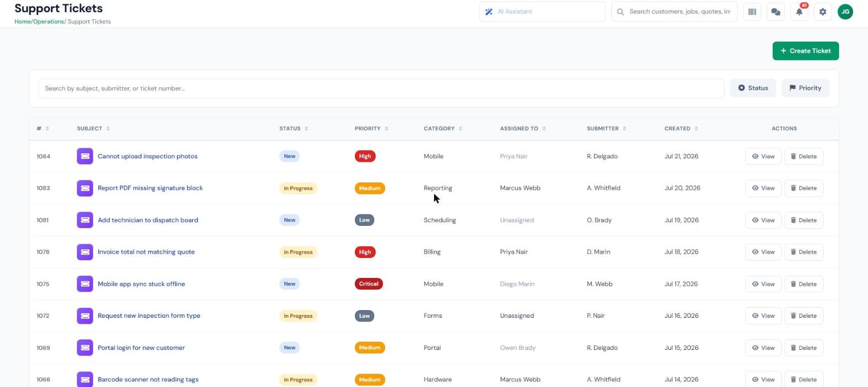
Task: Click ticket icon for Add technician to dispatch board
Action: pos(85,220)
